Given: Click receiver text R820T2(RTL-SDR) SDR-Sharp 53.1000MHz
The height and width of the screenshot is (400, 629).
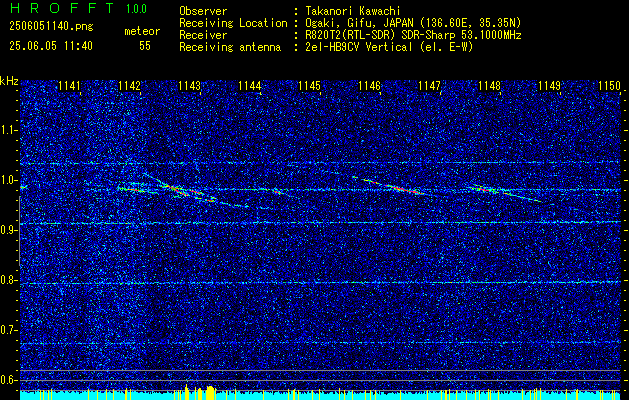Looking at the screenshot, I should tap(412, 35).
